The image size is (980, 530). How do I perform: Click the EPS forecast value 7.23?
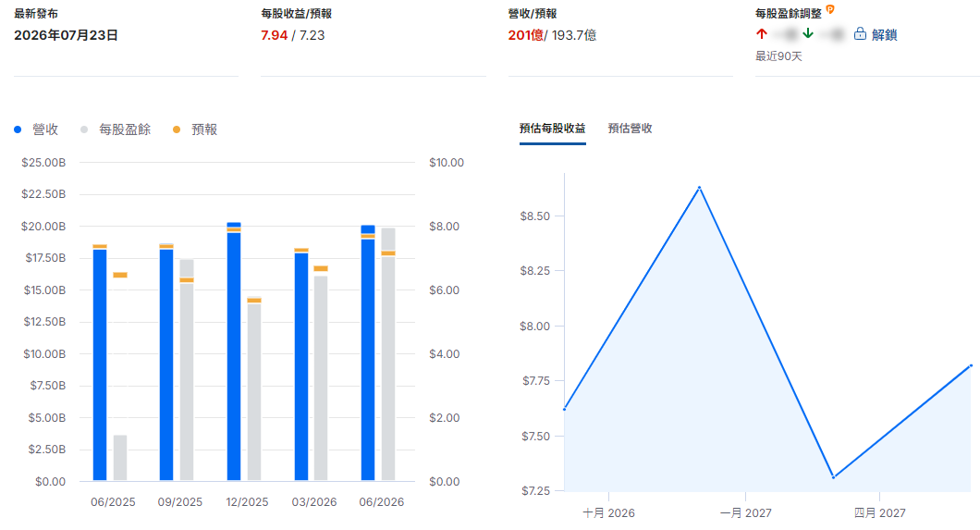pyautogui.click(x=312, y=35)
